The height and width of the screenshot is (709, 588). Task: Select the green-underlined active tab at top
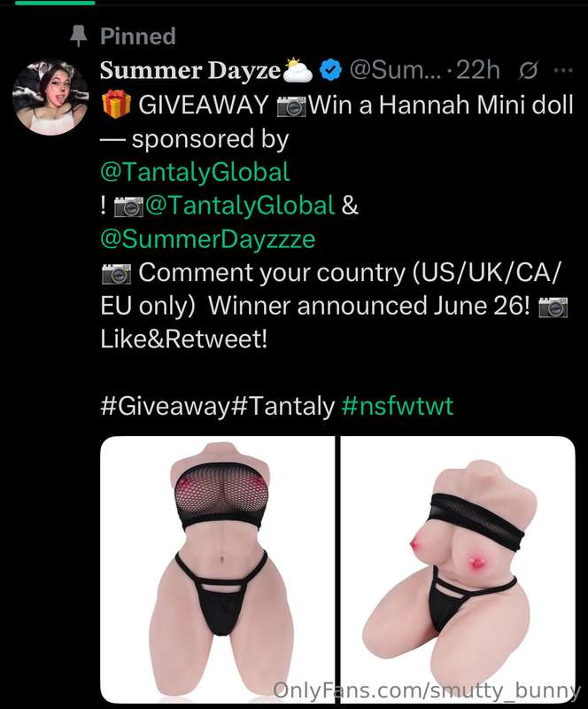pyautogui.click(x=55, y=3)
